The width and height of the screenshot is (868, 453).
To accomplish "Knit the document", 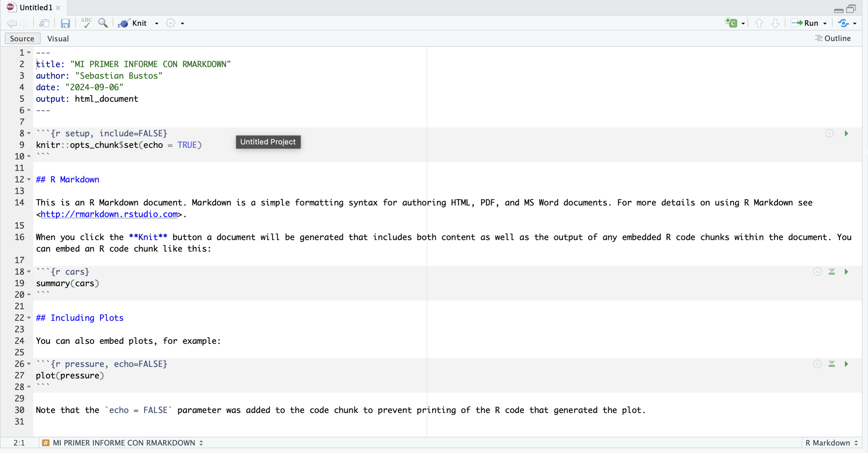I will pyautogui.click(x=133, y=23).
